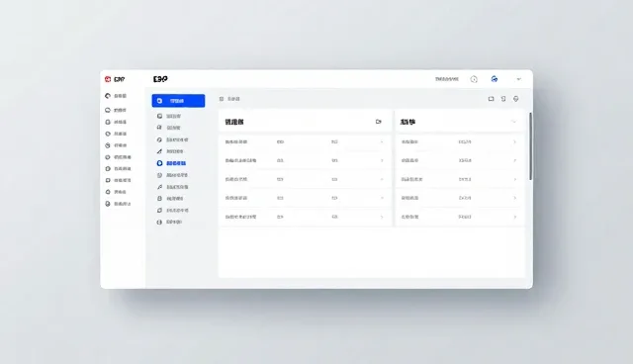Click the bold E9P header logo
The width and height of the screenshot is (633, 364).
(160, 79)
